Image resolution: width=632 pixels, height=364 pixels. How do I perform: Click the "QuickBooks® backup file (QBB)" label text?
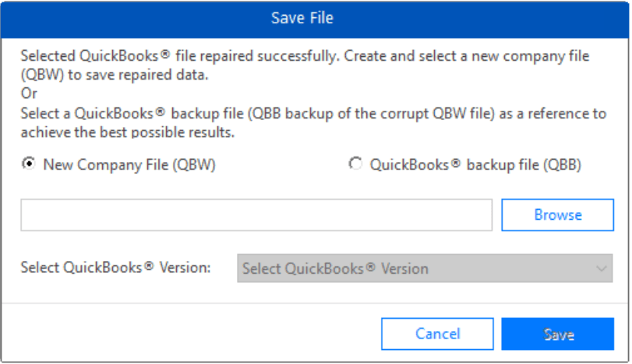point(475,165)
